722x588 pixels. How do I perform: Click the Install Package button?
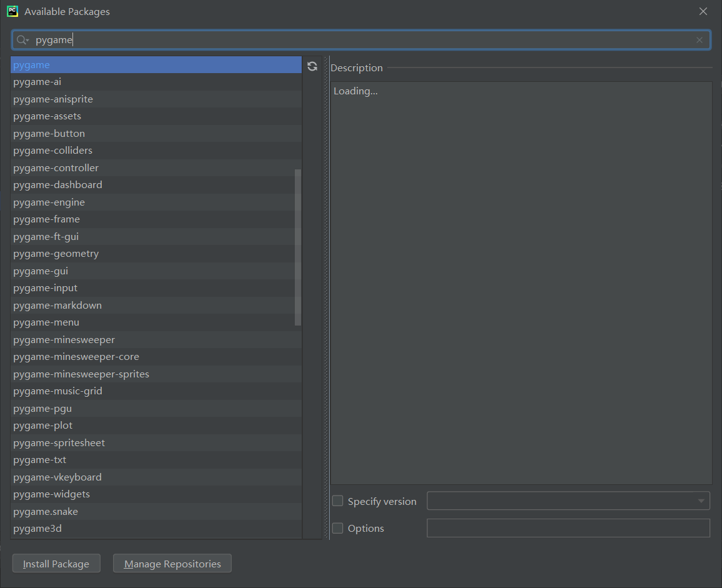[56, 564]
